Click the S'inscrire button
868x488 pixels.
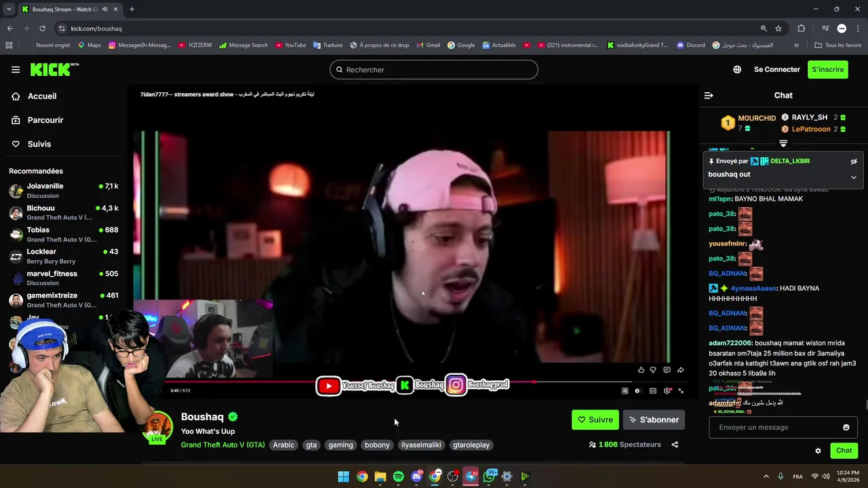tap(828, 69)
